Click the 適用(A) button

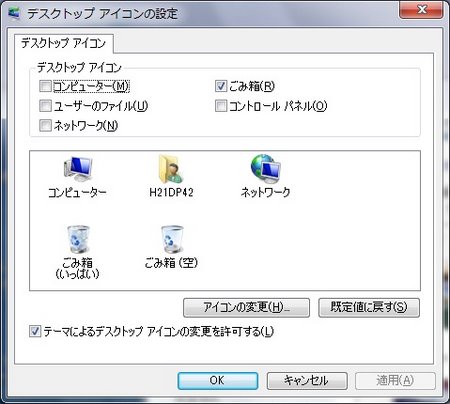coord(395,381)
